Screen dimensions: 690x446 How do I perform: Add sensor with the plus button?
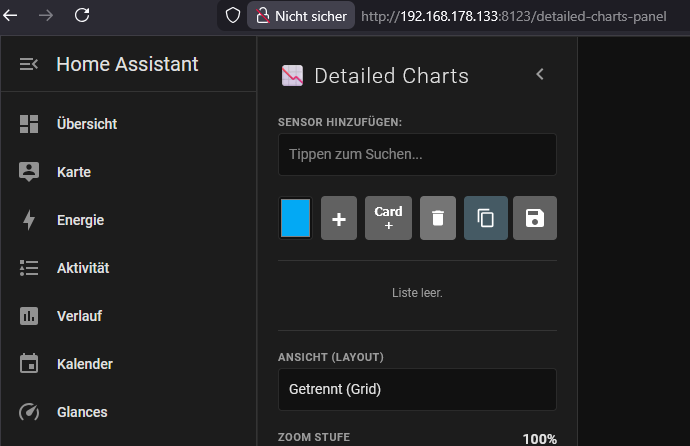pyautogui.click(x=339, y=218)
